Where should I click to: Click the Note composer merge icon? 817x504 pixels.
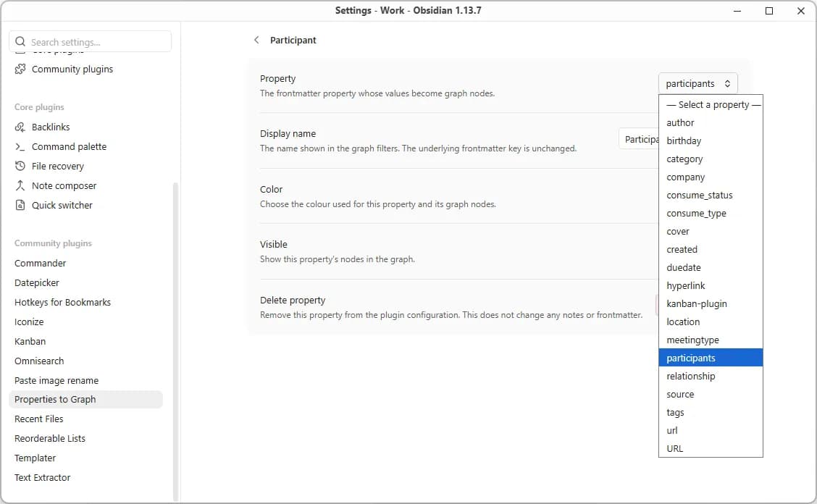20,185
